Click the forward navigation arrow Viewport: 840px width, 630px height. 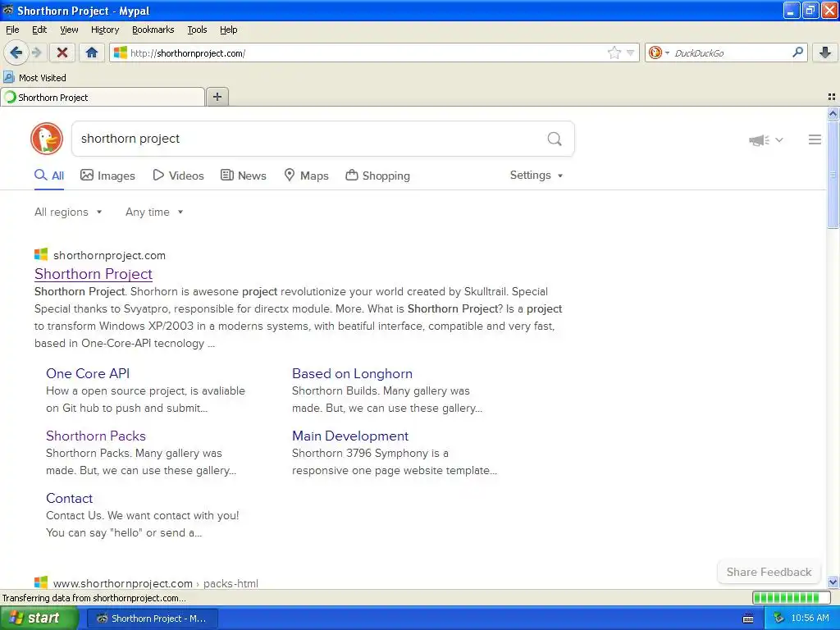[x=36, y=52]
